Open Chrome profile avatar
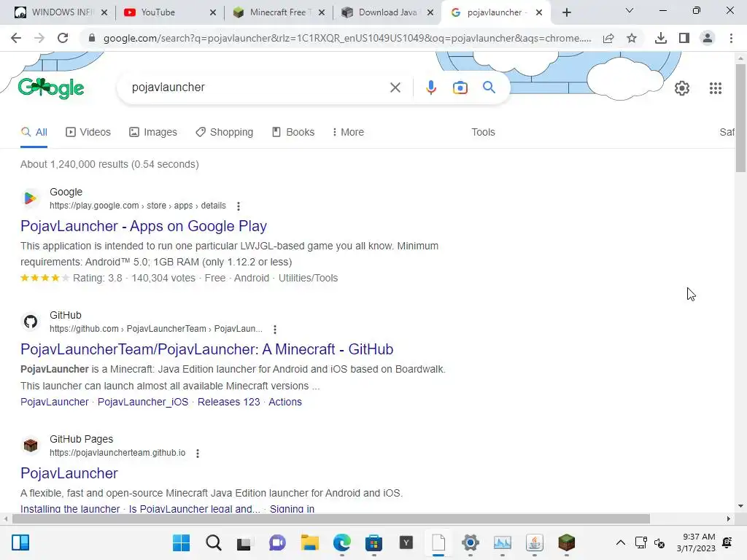 click(x=708, y=38)
